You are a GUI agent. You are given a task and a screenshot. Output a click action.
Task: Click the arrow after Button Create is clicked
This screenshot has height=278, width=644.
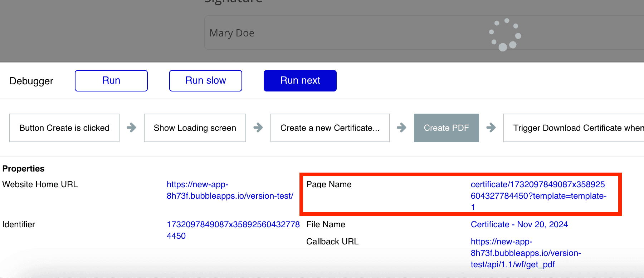(131, 128)
